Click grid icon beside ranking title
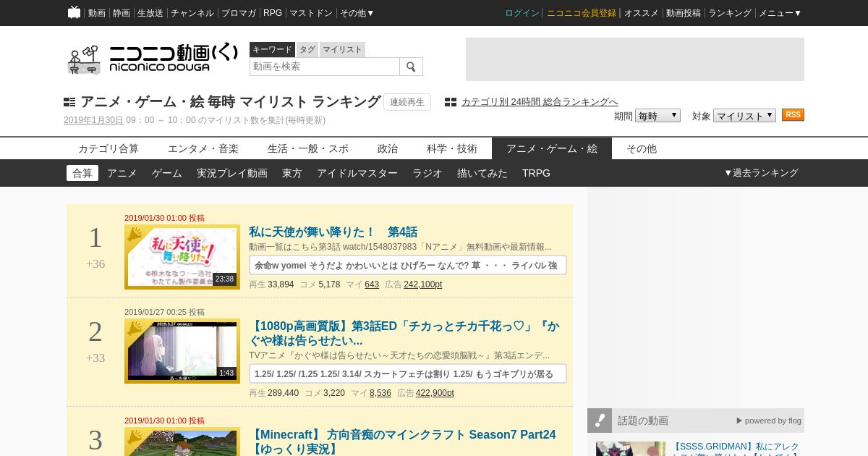Screen dimensions: 868x456 pyautogui.click(x=69, y=102)
